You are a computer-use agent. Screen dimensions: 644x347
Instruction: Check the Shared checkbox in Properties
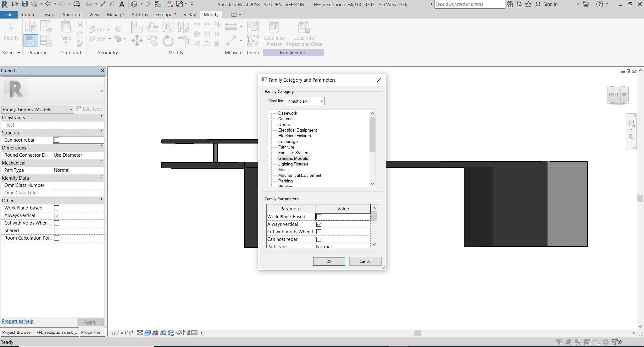(x=56, y=230)
